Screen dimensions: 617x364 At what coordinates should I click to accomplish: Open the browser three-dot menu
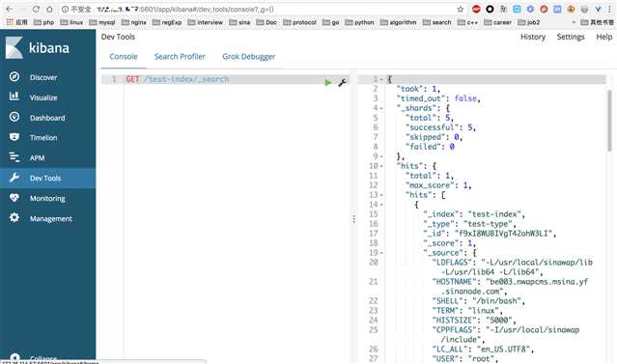tap(609, 9)
